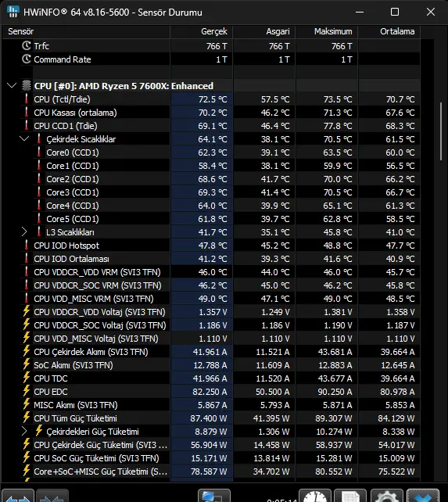Click the Asgari column header
448x502 pixels.
[263, 31]
